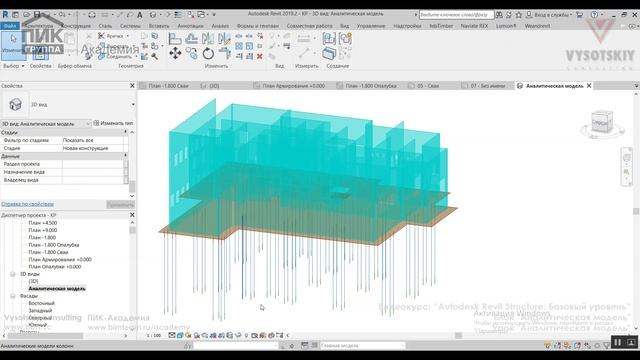Click the binoculars search icon
The image size is (640, 360).
(499, 15)
